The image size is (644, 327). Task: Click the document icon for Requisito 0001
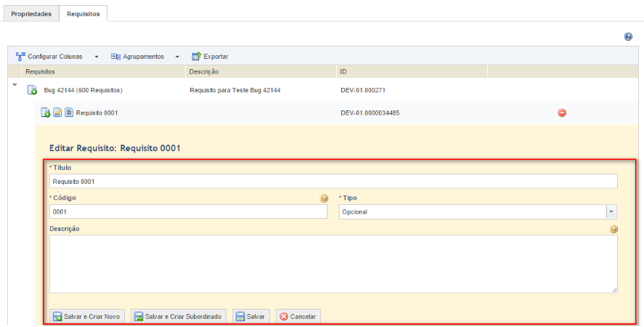[x=69, y=113]
